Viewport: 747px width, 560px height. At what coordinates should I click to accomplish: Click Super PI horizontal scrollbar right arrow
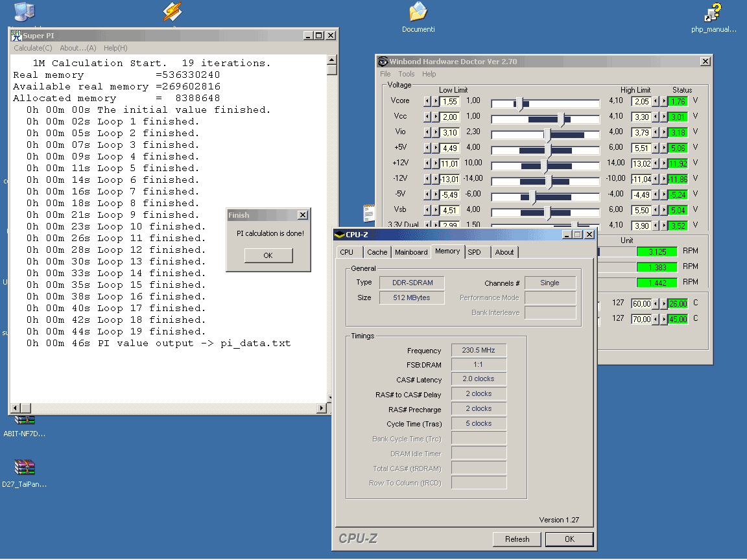coord(322,408)
